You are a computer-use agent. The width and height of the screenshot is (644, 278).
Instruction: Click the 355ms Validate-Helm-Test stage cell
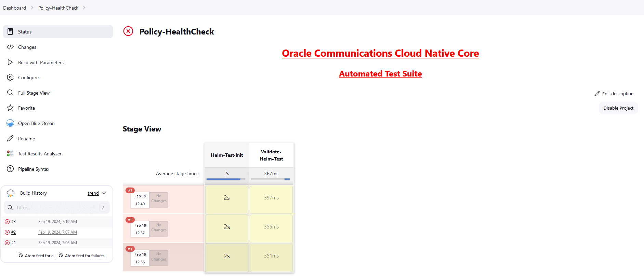pos(271,228)
